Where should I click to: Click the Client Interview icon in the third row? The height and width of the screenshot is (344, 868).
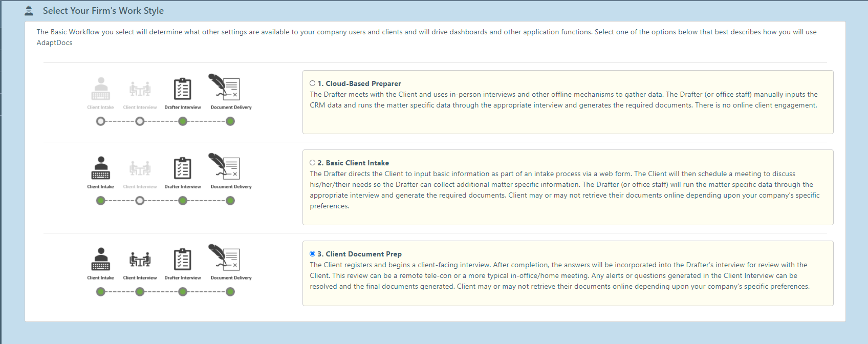(140, 260)
